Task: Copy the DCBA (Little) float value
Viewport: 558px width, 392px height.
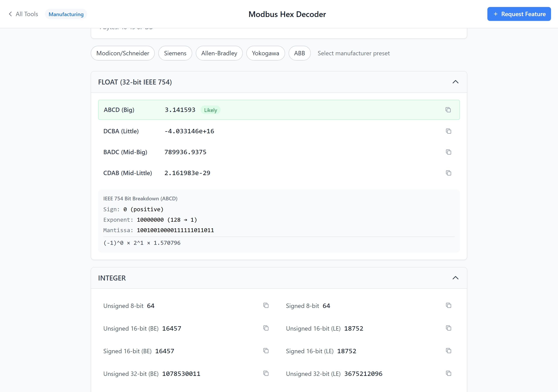Action: (448, 131)
